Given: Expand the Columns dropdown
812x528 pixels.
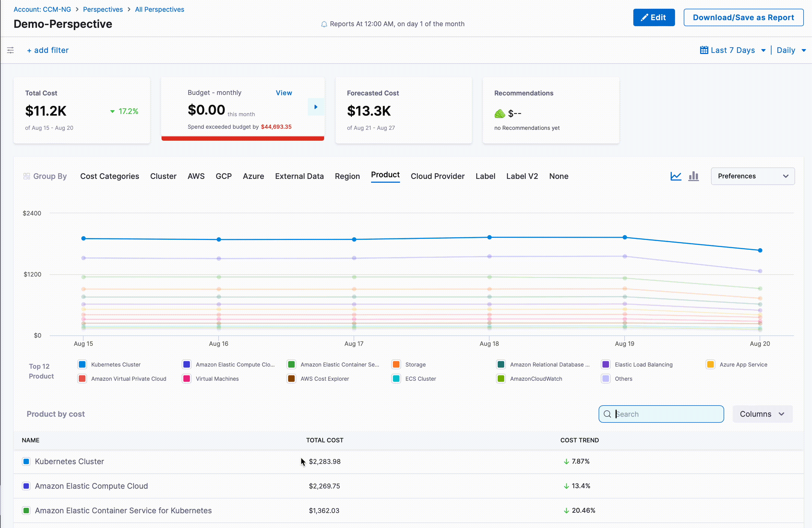Looking at the screenshot, I should tap(762, 414).
